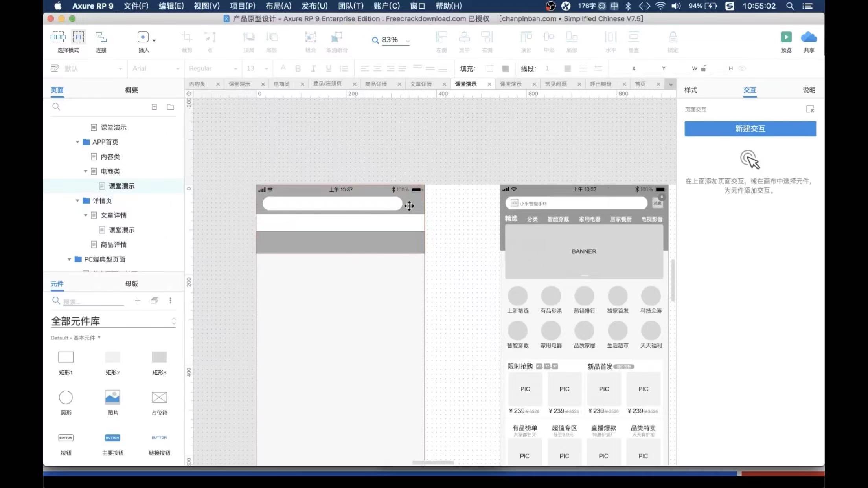Click the add folder icon in pages panel
Viewport: 868px width, 488px height.
point(170,107)
